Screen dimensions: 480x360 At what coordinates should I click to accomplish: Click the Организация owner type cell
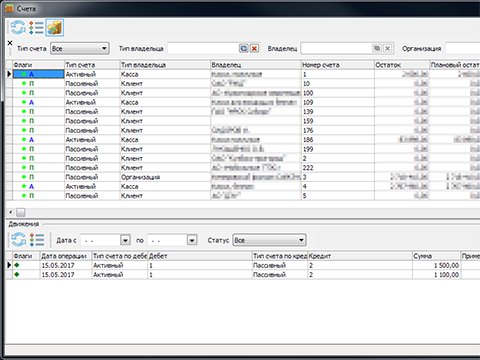click(165, 177)
